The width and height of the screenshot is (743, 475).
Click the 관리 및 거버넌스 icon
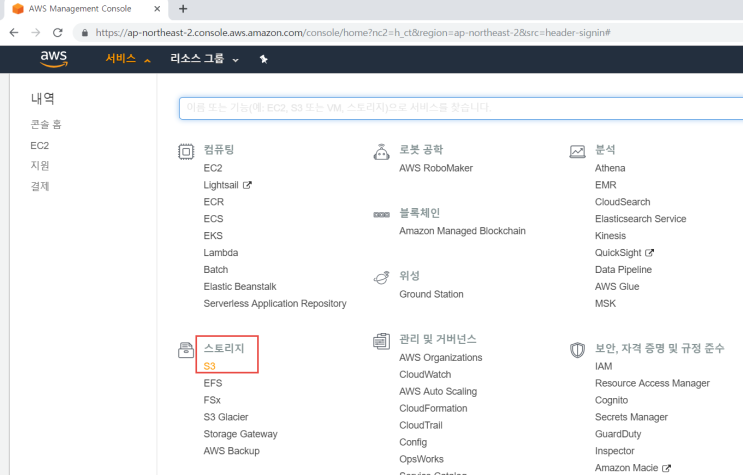(x=381, y=341)
